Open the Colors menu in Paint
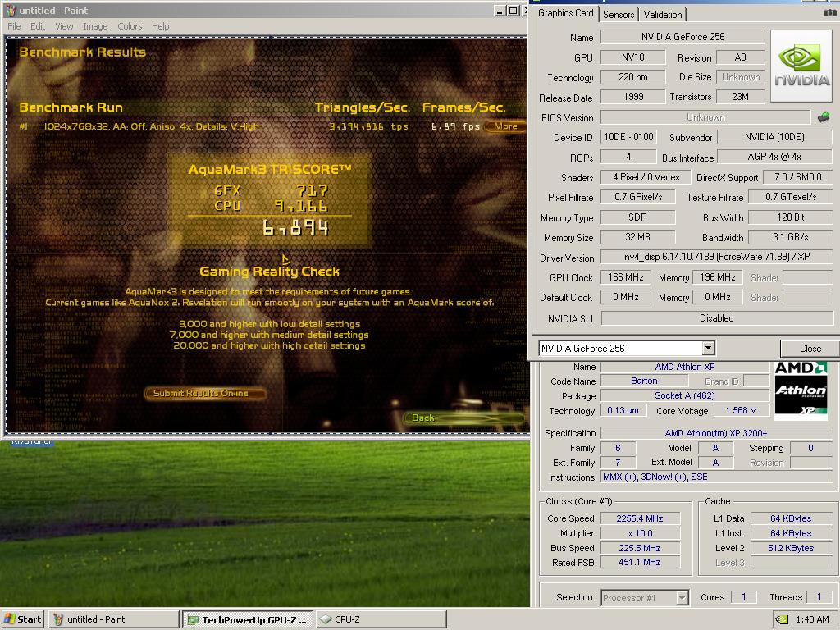Viewport: 840px width, 630px height. pyautogui.click(x=130, y=26)
